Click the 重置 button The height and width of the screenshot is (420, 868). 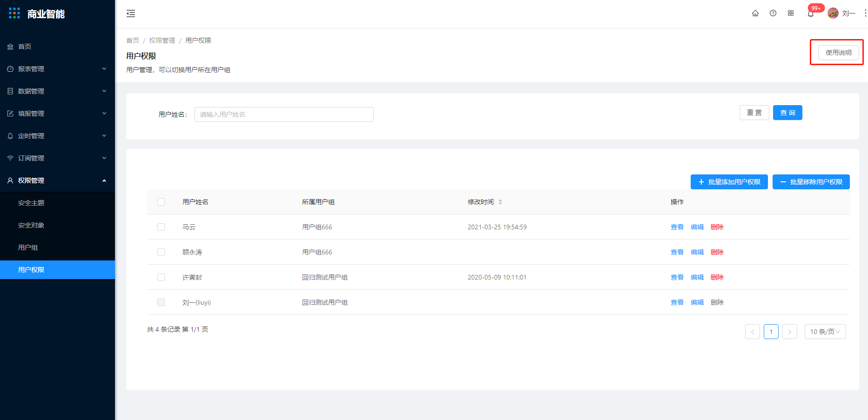coord(754,113)
